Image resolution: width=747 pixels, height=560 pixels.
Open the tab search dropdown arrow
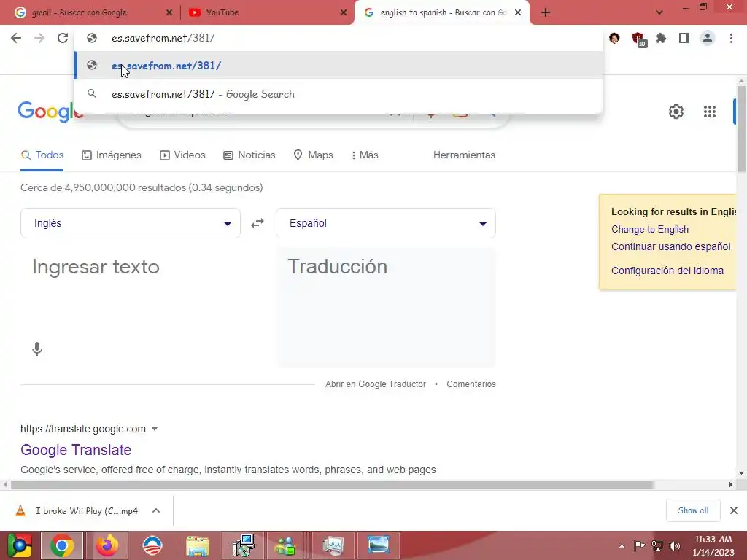659,12
